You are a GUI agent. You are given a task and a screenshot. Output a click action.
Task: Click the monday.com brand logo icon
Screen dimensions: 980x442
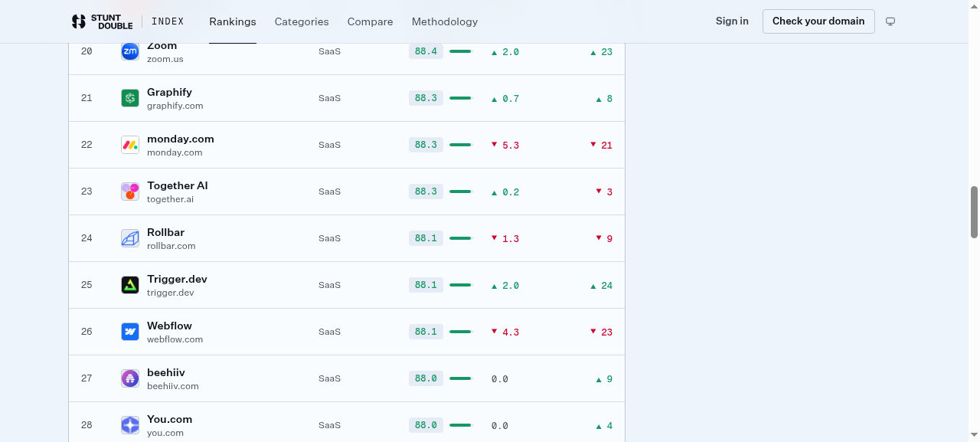point(130,145)
